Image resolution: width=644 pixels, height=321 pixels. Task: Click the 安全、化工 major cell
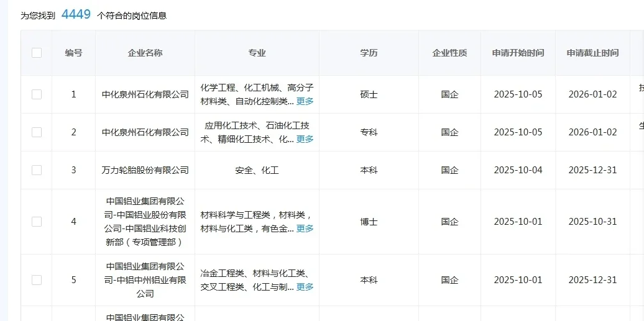pos(257,170)
